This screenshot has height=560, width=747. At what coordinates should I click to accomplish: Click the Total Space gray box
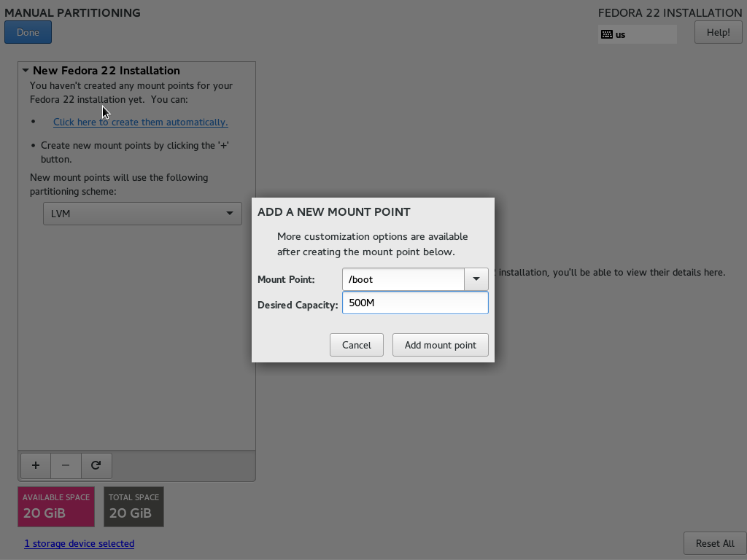133,506
